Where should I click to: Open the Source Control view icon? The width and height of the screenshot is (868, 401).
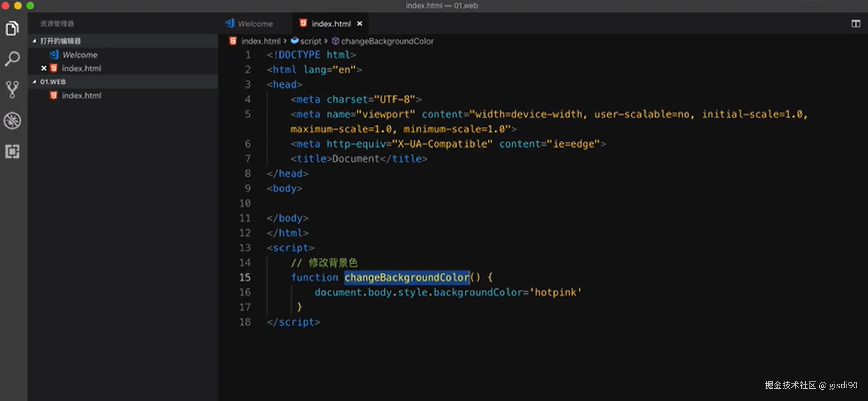click(12, 90)
